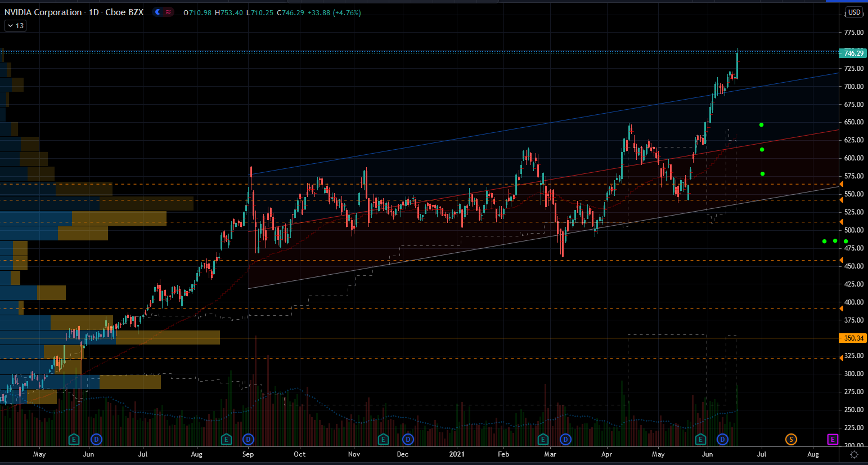Click the dividend marker above the Sep label
Viewport: 868px width, 465px height.
[x=248, y=439]
